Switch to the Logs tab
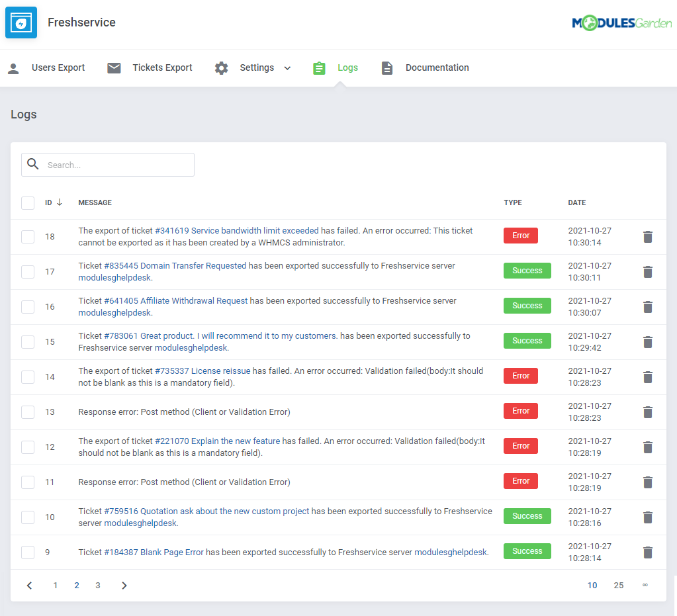677x616 pixels. [347, 67]
